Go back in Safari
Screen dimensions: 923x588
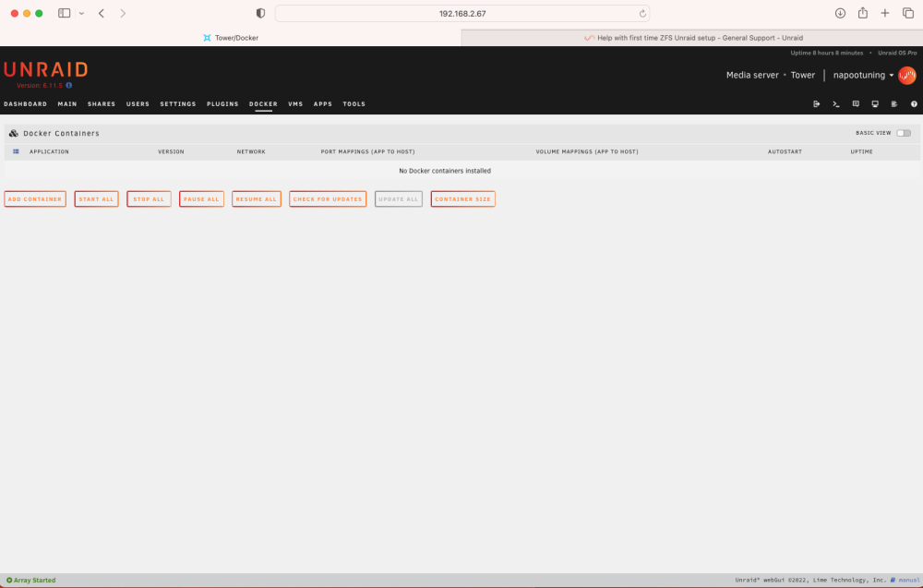click(102, 13)
